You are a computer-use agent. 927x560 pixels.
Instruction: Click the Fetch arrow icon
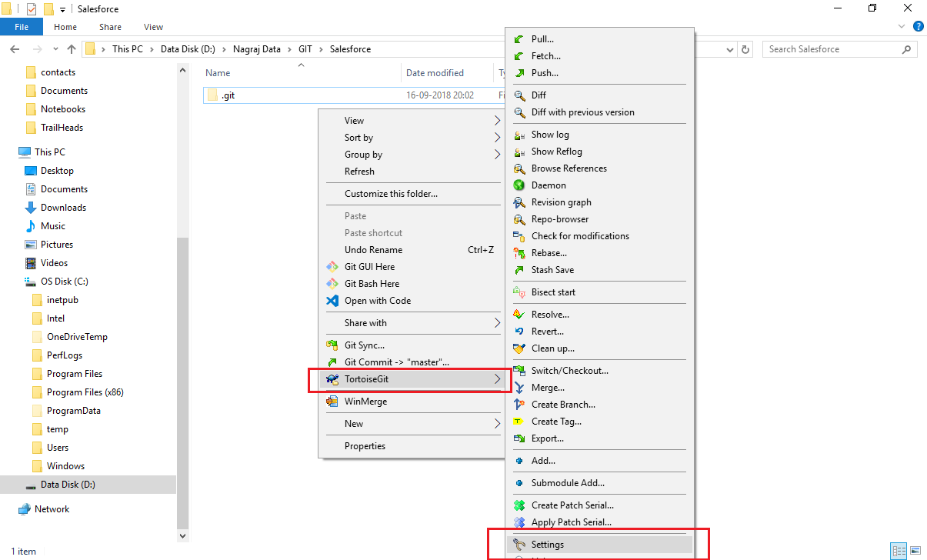point(519,56)
